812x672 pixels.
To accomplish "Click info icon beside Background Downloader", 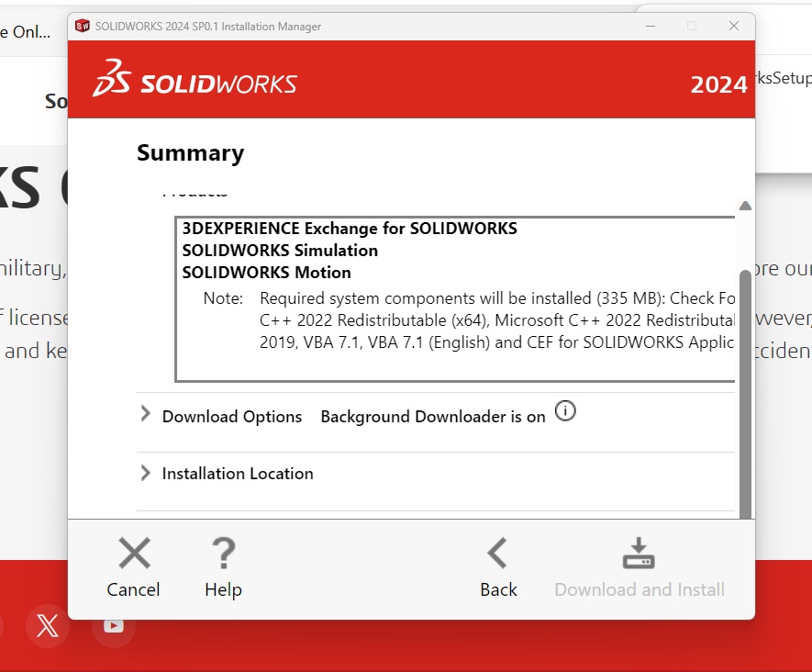I will pyautogui.click(x=565, y=411).
